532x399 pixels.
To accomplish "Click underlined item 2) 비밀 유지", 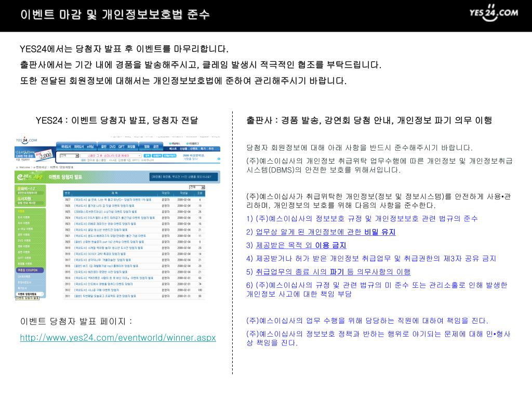I will (325, 232).
